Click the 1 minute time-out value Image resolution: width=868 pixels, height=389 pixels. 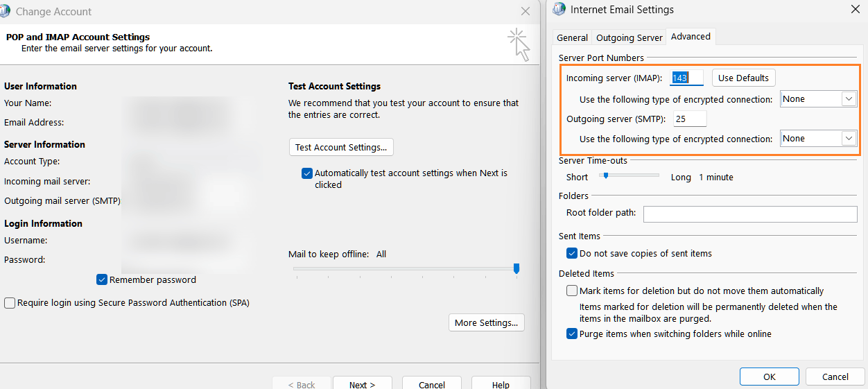tap(715, 178)
